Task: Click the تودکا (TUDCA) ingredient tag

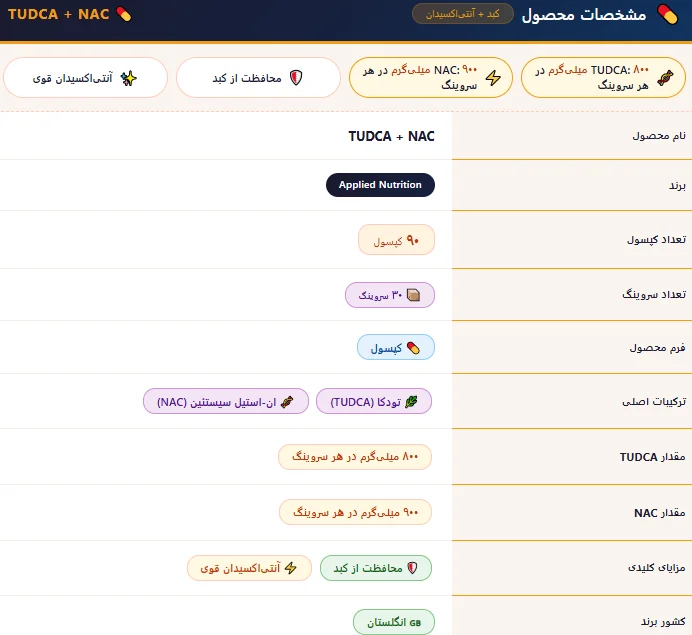Action: tap(374, 401)
